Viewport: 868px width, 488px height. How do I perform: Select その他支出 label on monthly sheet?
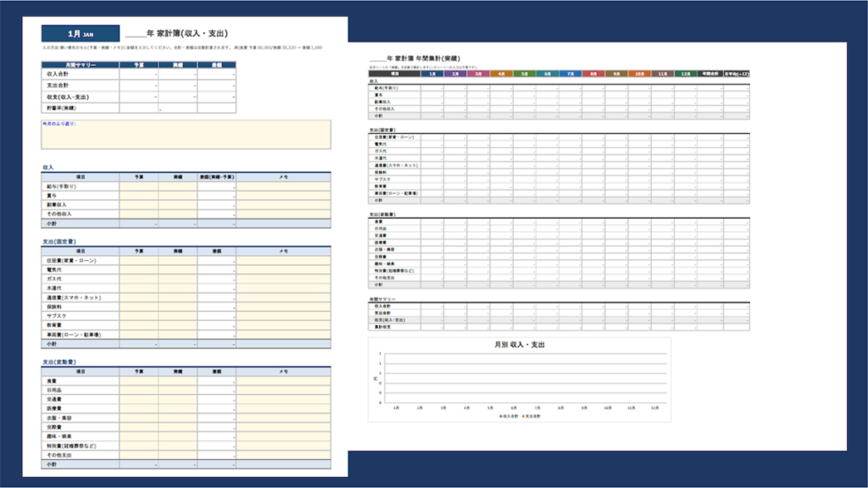click(x=59, y=455)
